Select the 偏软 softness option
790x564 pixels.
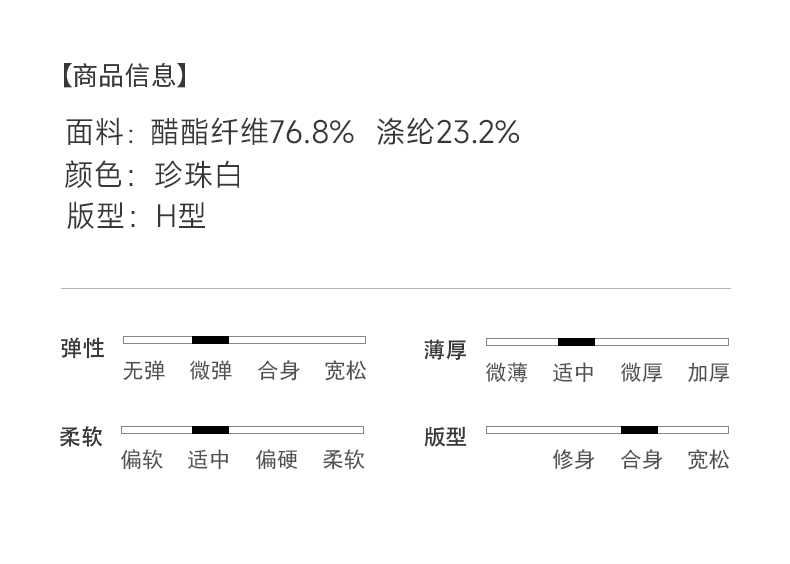click(142, 460)
